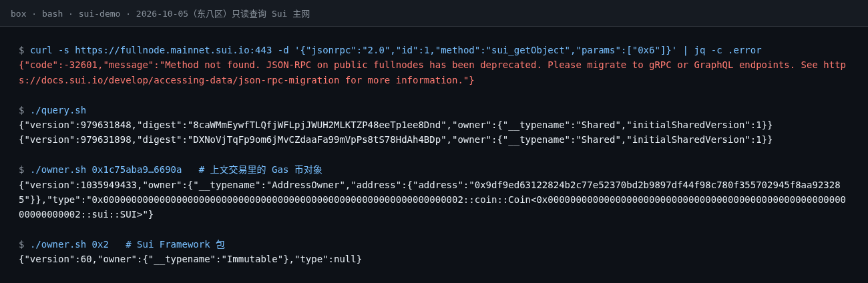This screenshot has height=283, width=868.
Task: Click the ./owner.sh 0x2 command
Action: (69, 244)
